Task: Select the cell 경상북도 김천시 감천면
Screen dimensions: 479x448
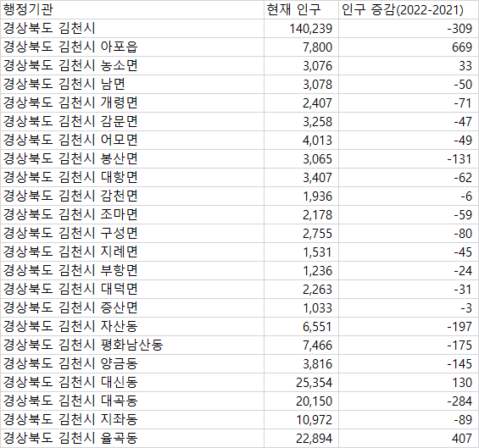Action: (x=132, y=196)
